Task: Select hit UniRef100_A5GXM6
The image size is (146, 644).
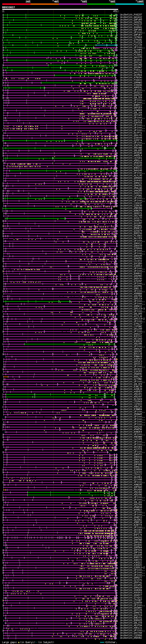Action: [x=131, y=495]
